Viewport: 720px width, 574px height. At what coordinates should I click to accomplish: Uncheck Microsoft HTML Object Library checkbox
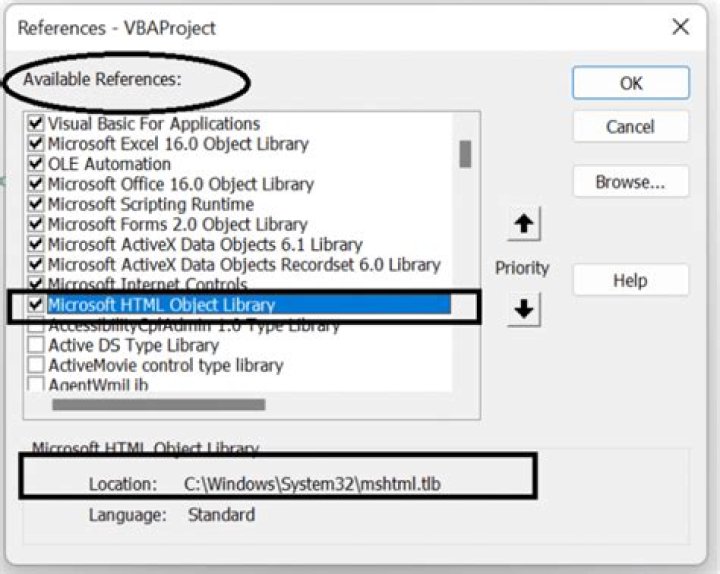coord(36,304)
